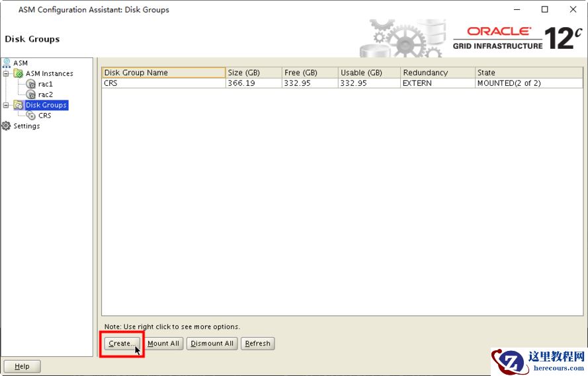Click the Create... button

point(122,344)
